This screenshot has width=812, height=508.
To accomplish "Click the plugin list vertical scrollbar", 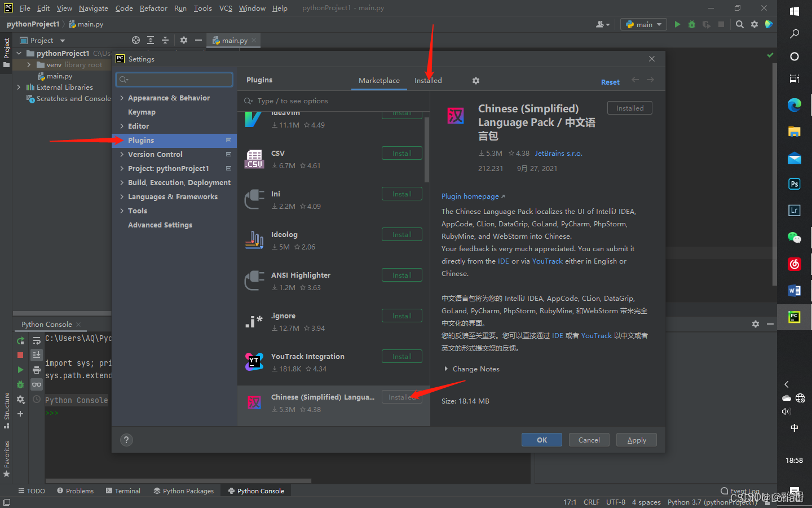I will point(426,150).
